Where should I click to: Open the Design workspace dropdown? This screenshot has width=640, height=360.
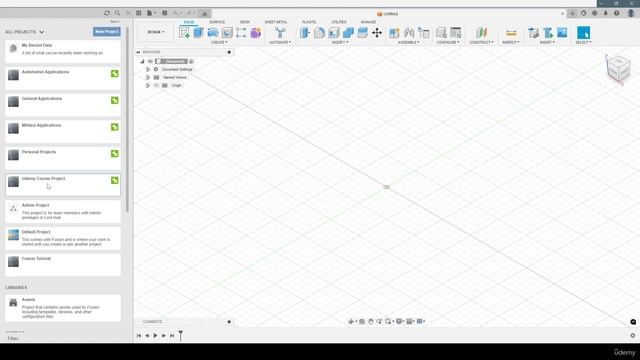tap(156, 32)
